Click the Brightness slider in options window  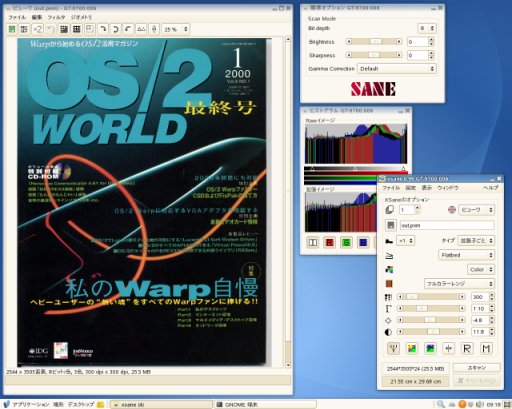click(x=374, y=42)
